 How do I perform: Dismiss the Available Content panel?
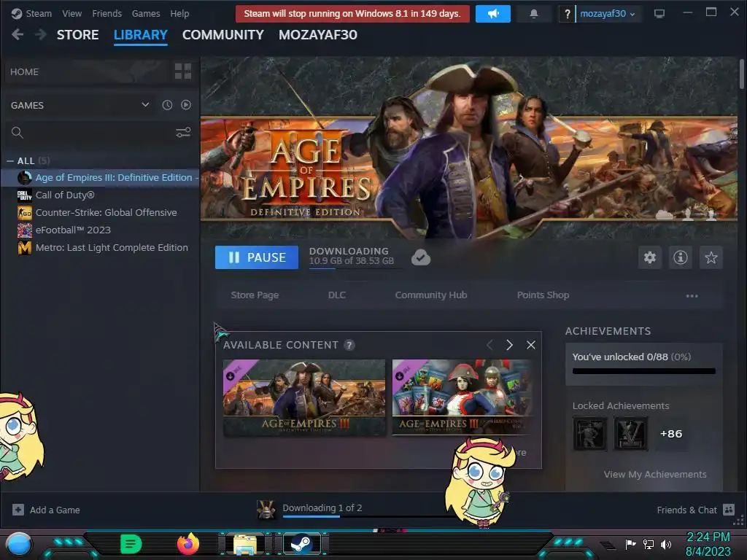pos(531,345)
